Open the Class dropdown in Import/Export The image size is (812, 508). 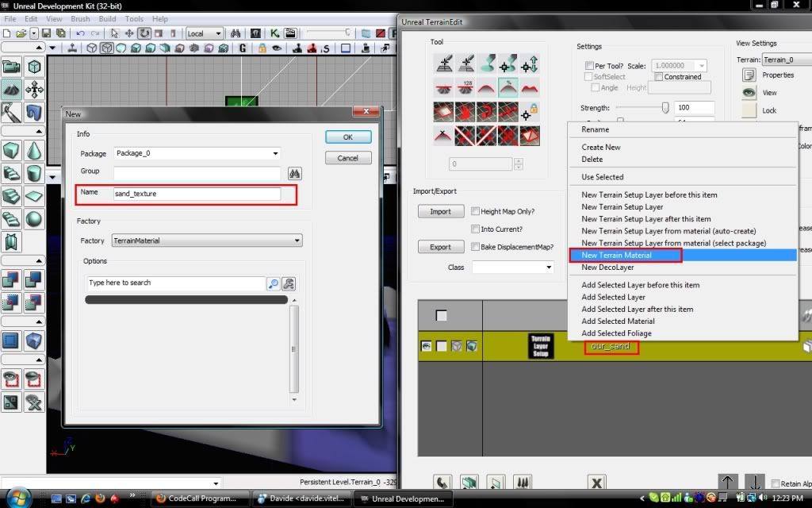click(x=513, y=267)
